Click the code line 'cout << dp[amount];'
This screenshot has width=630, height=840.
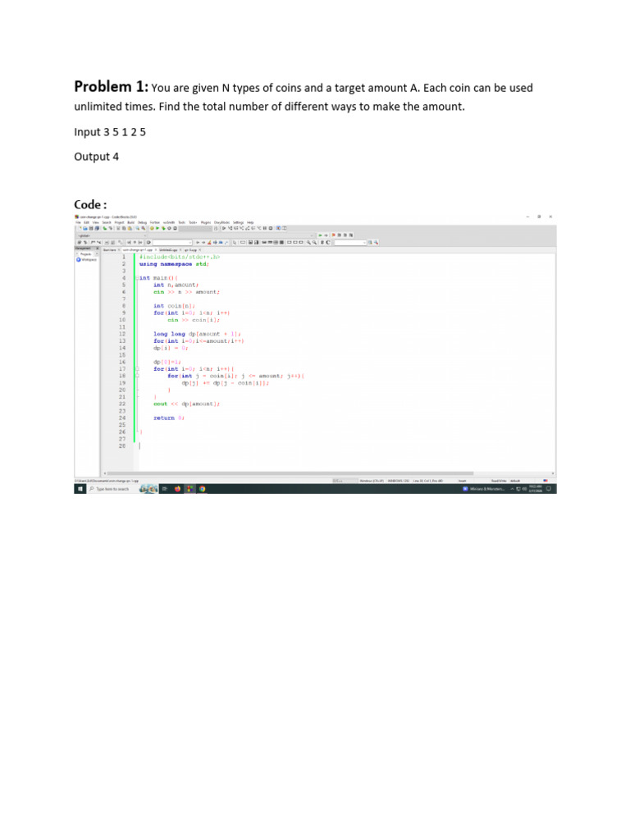point(186,404)
